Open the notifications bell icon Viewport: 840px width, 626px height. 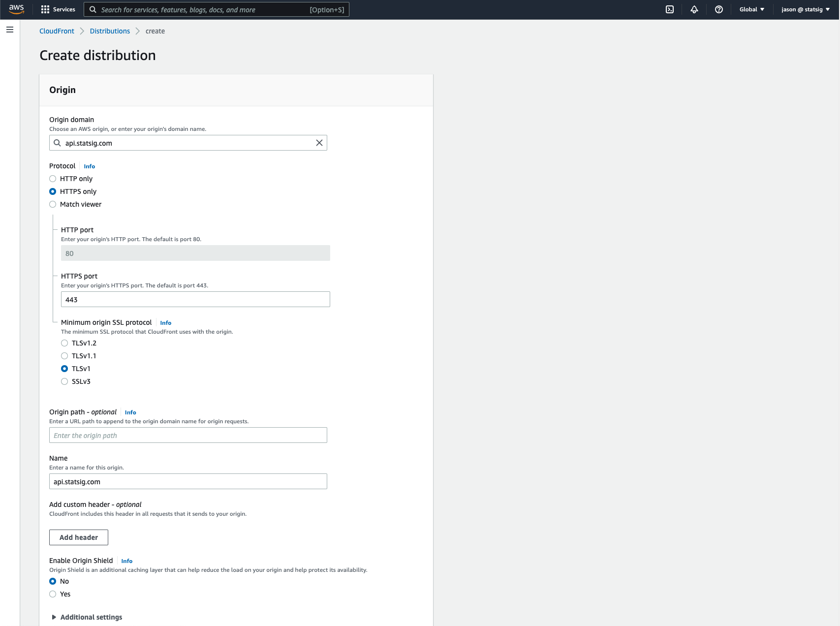[694, 9]
